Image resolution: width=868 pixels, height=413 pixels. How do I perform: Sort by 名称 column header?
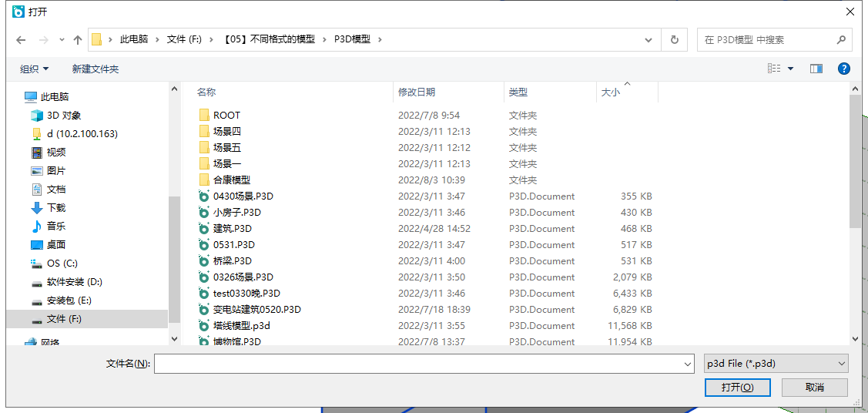[x=206, y=92]
